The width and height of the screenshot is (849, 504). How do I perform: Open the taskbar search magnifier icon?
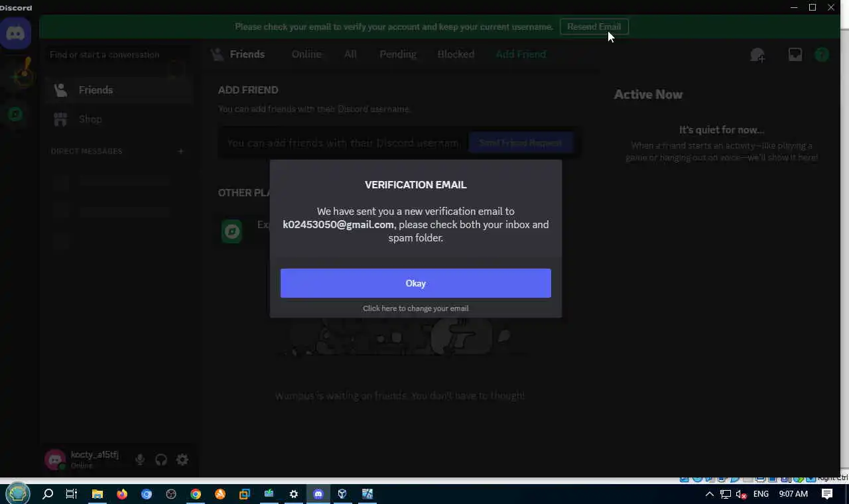pos(48,494)
